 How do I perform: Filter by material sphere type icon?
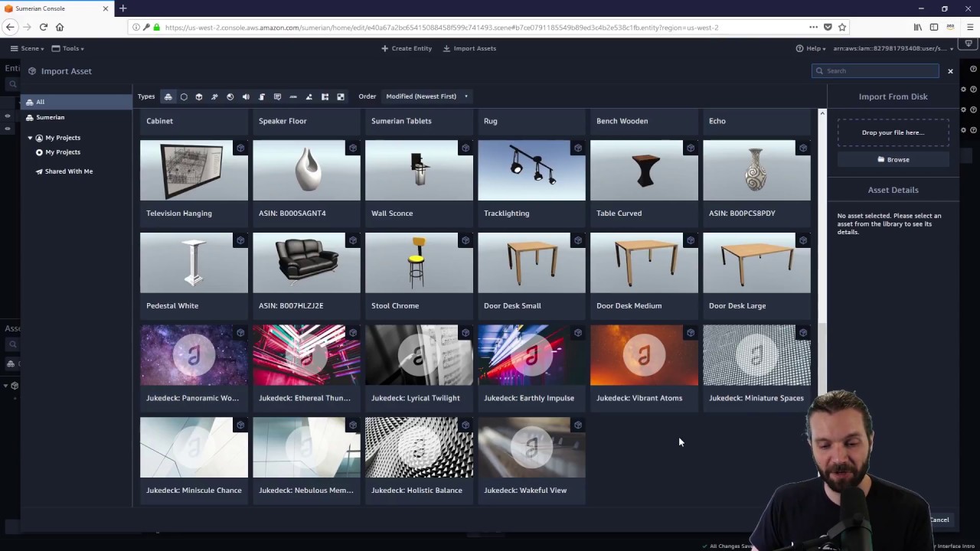tap(230, 96)
